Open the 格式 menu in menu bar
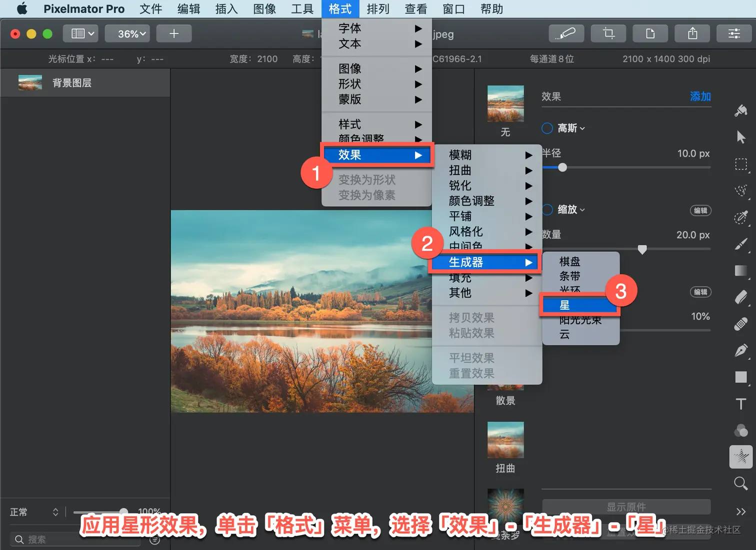756x550 pixels. click(340, 9)
